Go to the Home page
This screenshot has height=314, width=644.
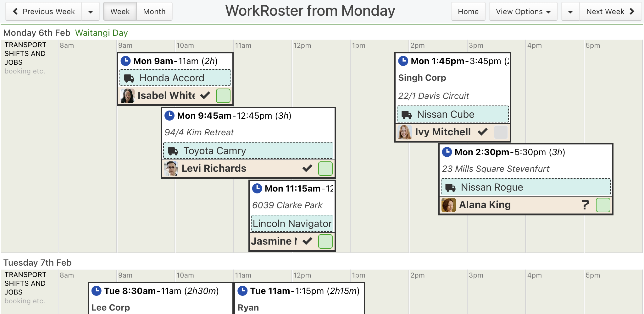[468, 12]
